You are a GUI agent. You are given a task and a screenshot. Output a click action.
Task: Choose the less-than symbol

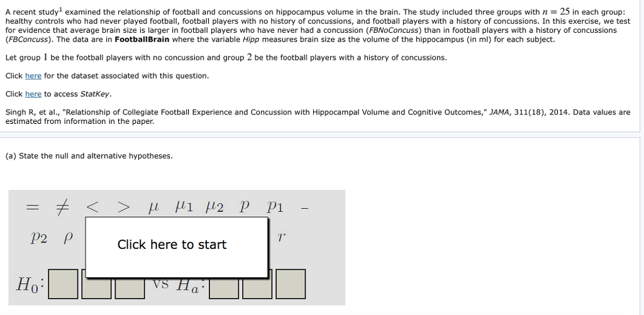[x=92, y=207]
